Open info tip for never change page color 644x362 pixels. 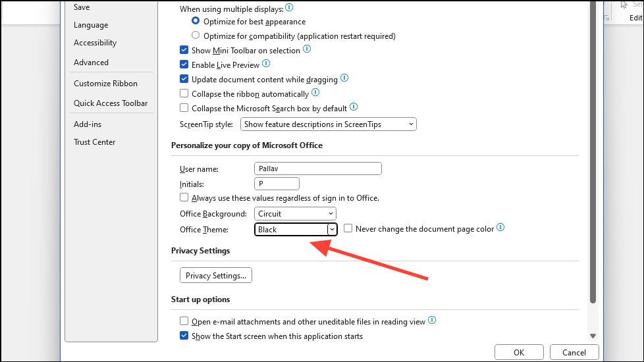pos(500,227)
